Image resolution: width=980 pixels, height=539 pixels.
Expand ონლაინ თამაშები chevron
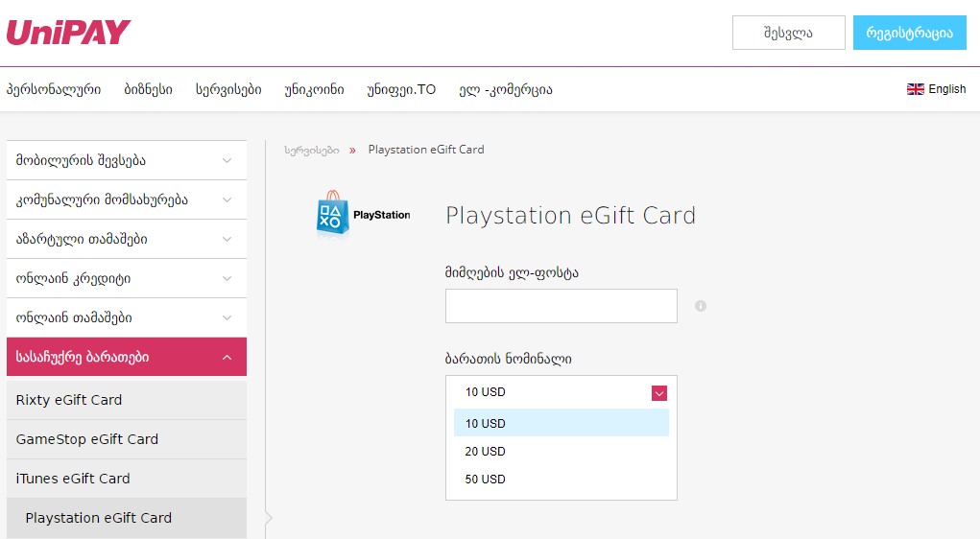pos(227,317)
